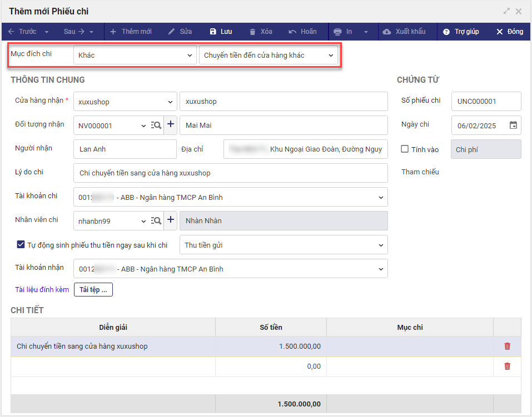The height and width of the screenshot is (417, 532).
Task: Open Trợ giúp help from toolbar
Action: [x=461, y=32]
